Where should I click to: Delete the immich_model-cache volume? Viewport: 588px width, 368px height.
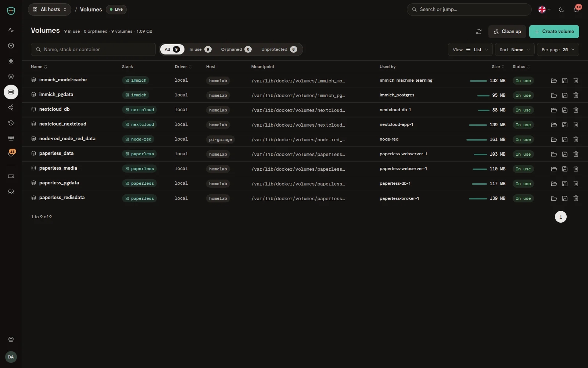576,81
